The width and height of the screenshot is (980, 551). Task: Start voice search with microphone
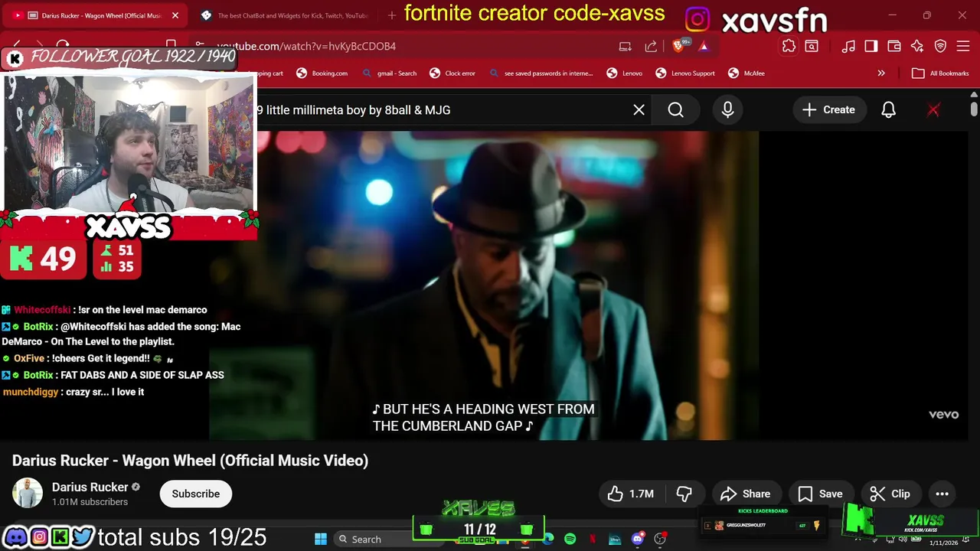(727, 110)
